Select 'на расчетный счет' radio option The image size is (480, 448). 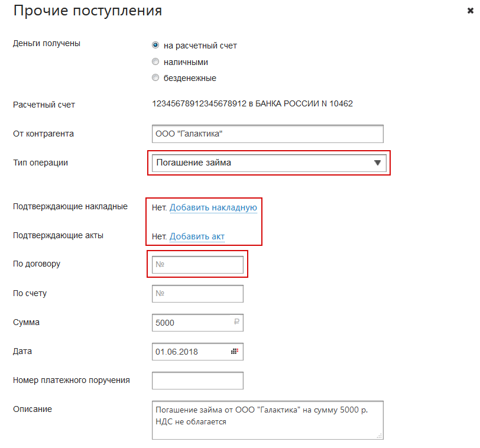point(155,45)
